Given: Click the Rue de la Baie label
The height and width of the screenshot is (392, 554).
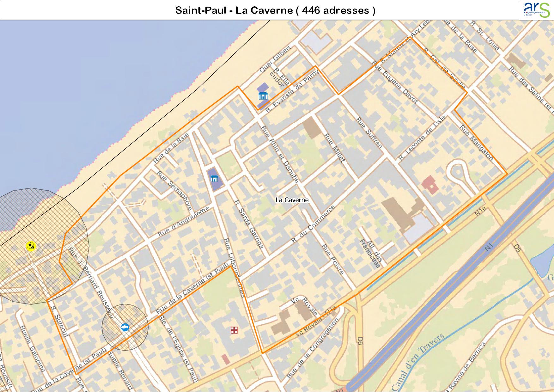Looking at the screenshot, I should coord(171,148).
